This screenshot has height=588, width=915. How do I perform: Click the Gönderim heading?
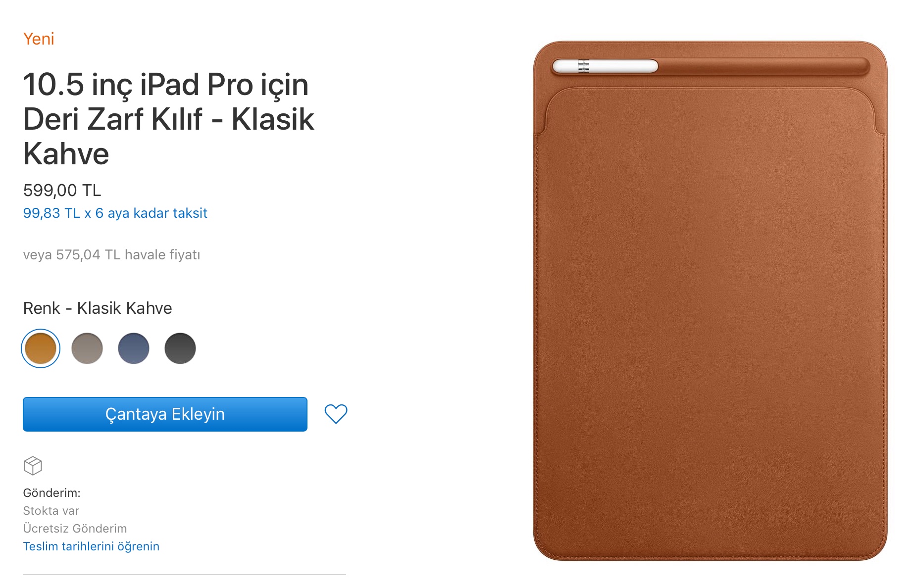tap(51, 493)
